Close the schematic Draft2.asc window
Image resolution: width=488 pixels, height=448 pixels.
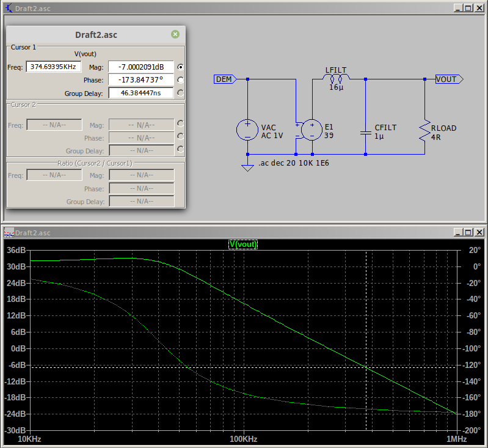point(479,8)
